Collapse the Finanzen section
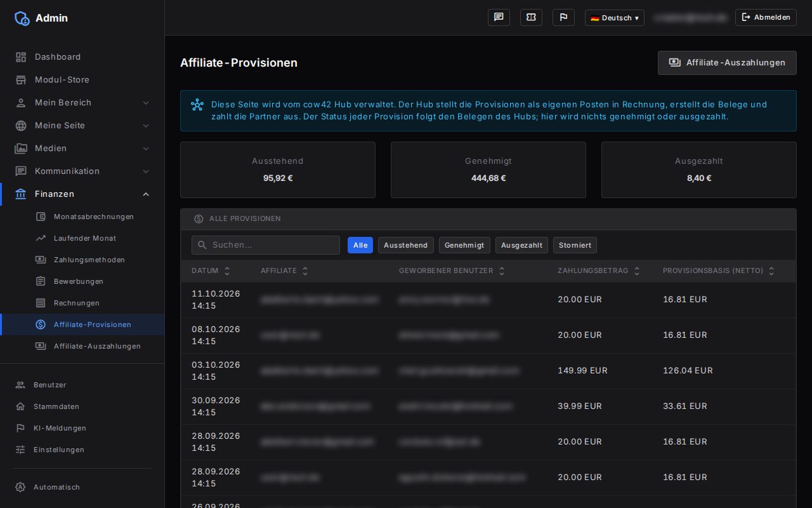The height and width of the screenshot is (508, 812). (82, 194)
